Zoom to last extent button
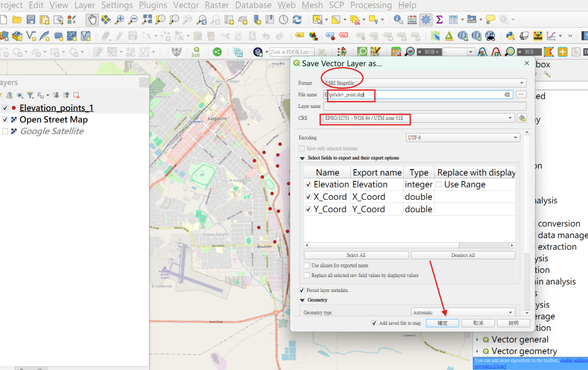Viewport: 588px width, 370px height. [202, 20]
